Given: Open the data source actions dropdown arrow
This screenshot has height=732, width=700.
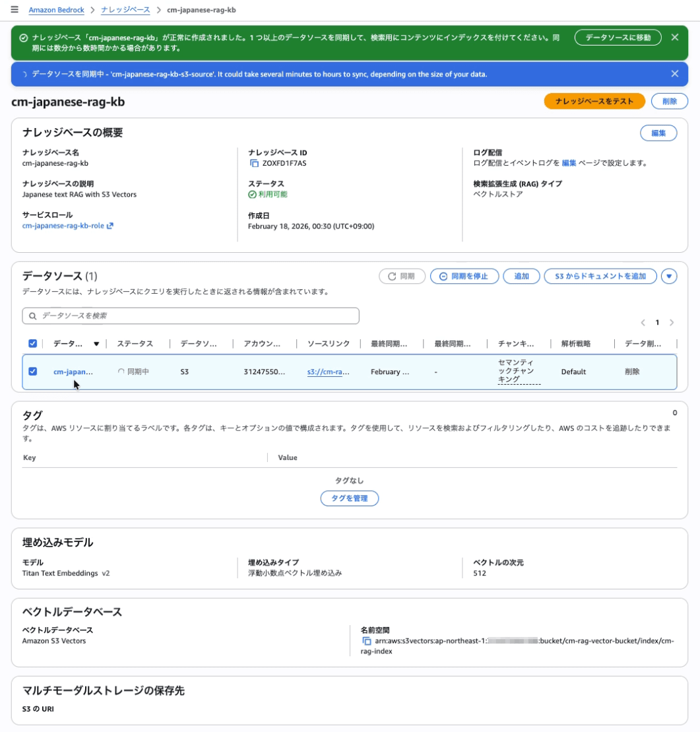Looking at the screenshot, I should click(x=669, y=277).
